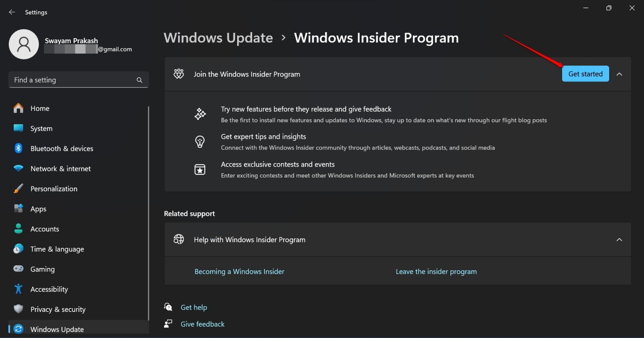Open Becoming a Windows Insider link

point(239,271)
